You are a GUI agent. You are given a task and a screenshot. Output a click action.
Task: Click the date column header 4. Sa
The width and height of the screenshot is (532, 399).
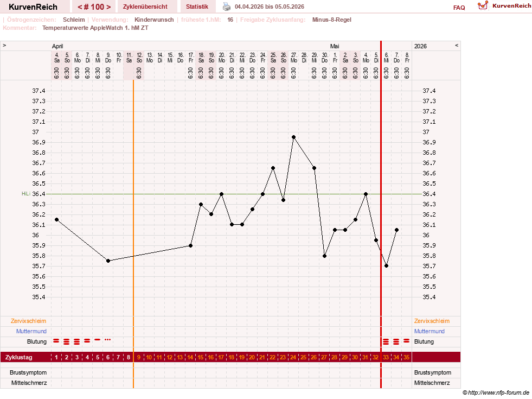pos(56,58)
